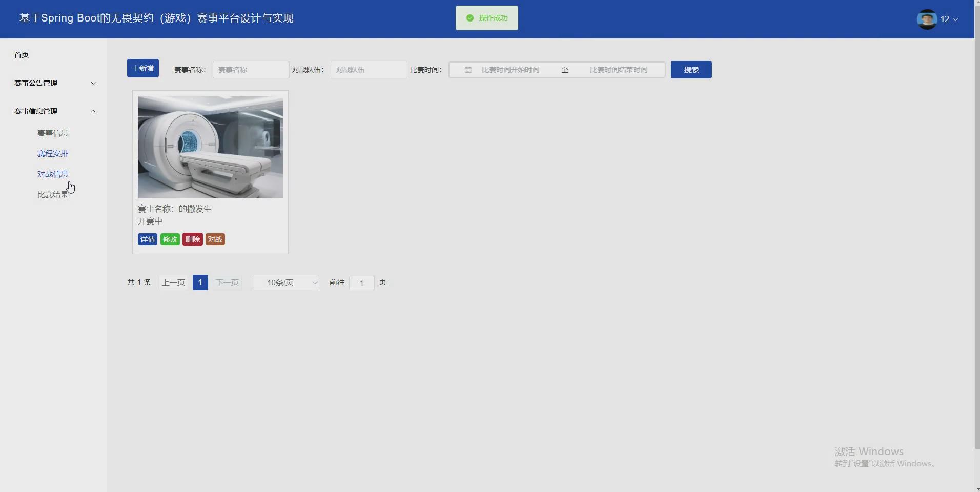Select 首页 in the sidebar
The width and height of the screenshot is (980, 492).
22,55
